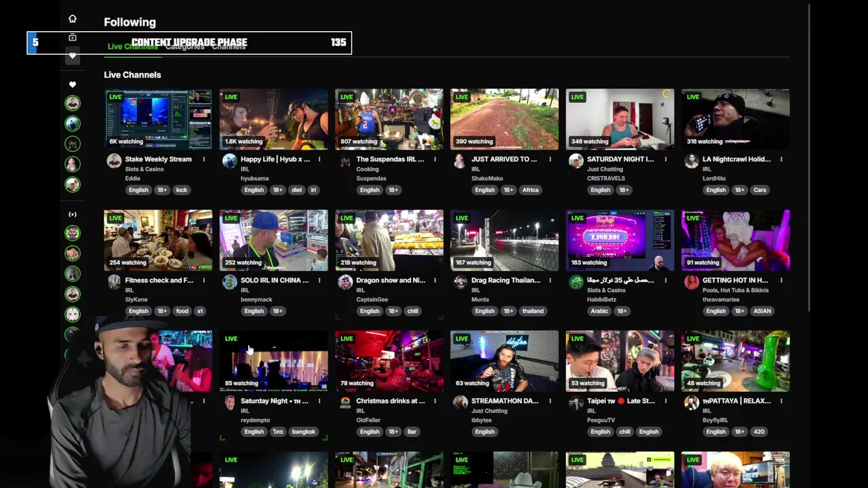Open the SOLO IRL IN CHINA title
Image resolution: width=868 pixels, height=488 pixels.
pos(274,280)
